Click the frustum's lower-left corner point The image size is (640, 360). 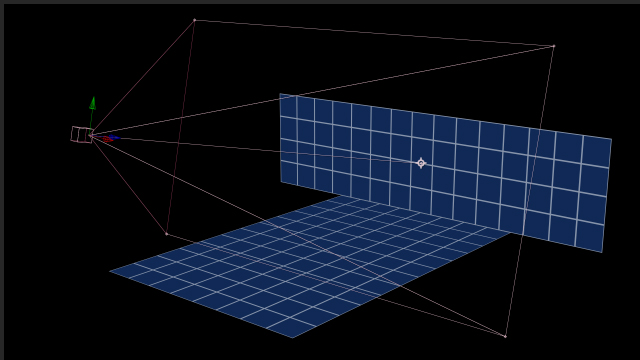pos(167,234)
